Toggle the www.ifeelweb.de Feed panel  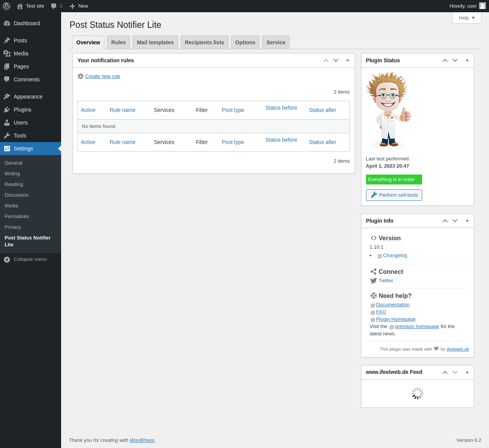[x=467, y=372]
